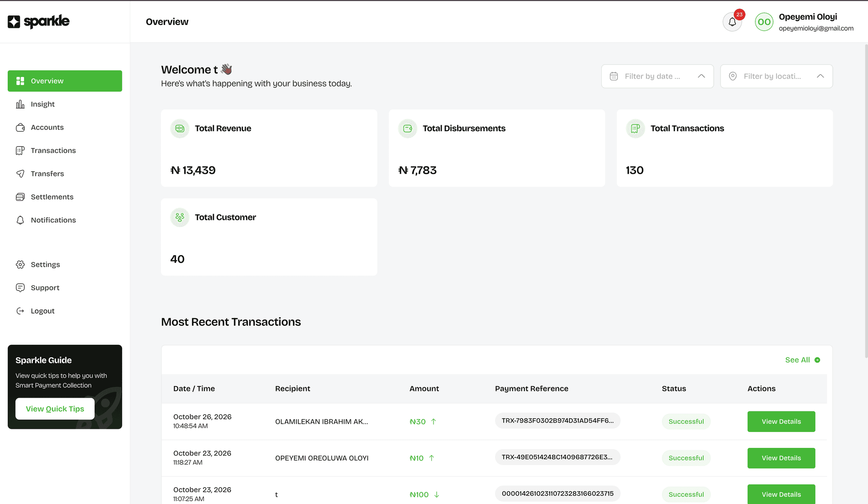
Task: Click the opeyemioloyi@gmail.com email text
Action: (816, 29)
